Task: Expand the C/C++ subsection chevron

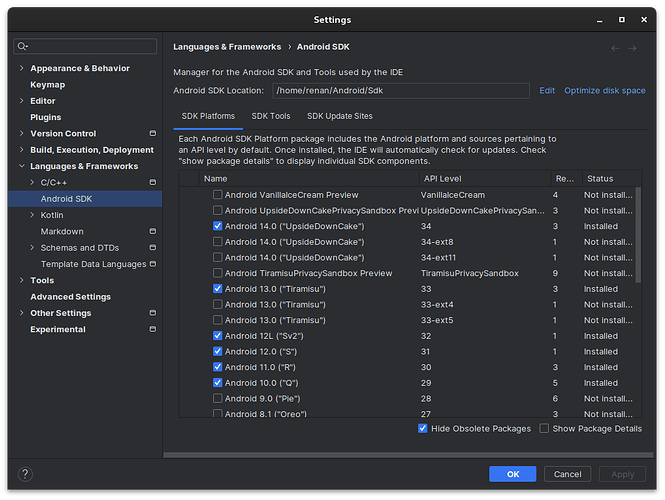Action: pyautogui.click(x=32, y=182)
